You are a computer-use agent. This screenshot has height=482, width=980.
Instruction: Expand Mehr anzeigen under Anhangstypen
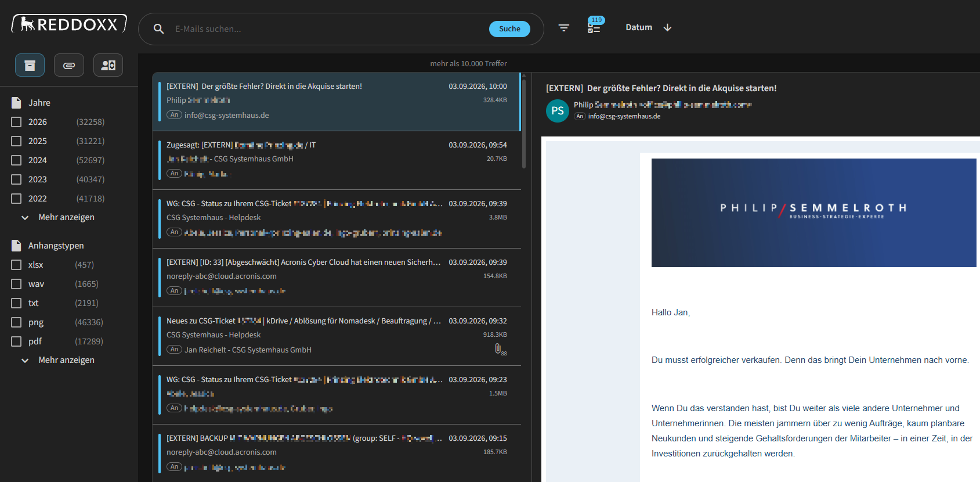pos(58,360)
